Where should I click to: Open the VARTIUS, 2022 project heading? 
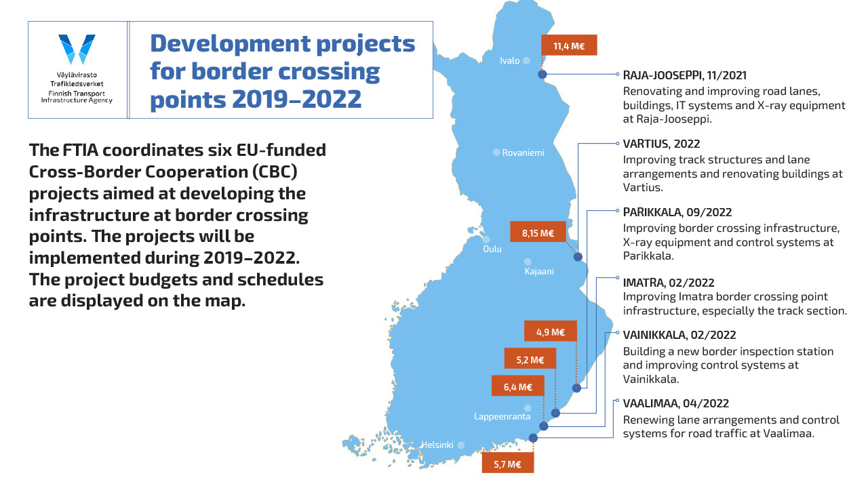point(661,144)
